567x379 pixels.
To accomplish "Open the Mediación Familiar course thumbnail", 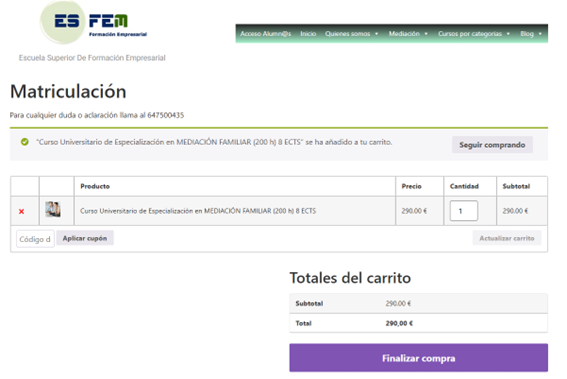I will [53, 210].
